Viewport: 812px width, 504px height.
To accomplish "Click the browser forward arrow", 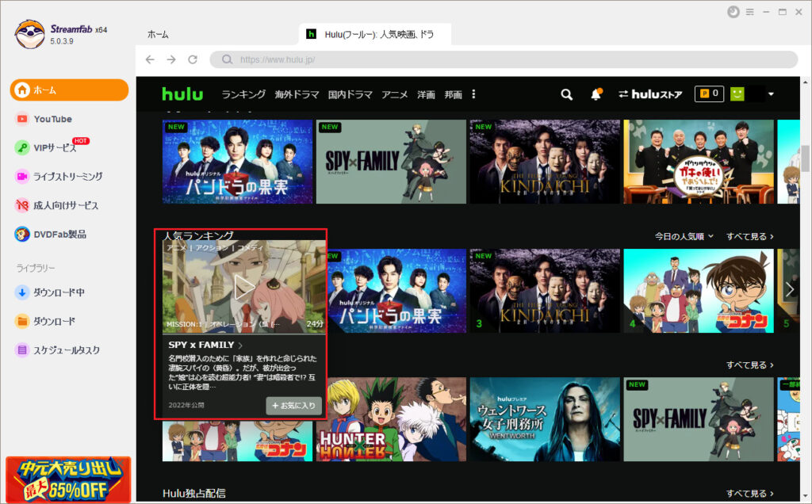I will [171, 59].
